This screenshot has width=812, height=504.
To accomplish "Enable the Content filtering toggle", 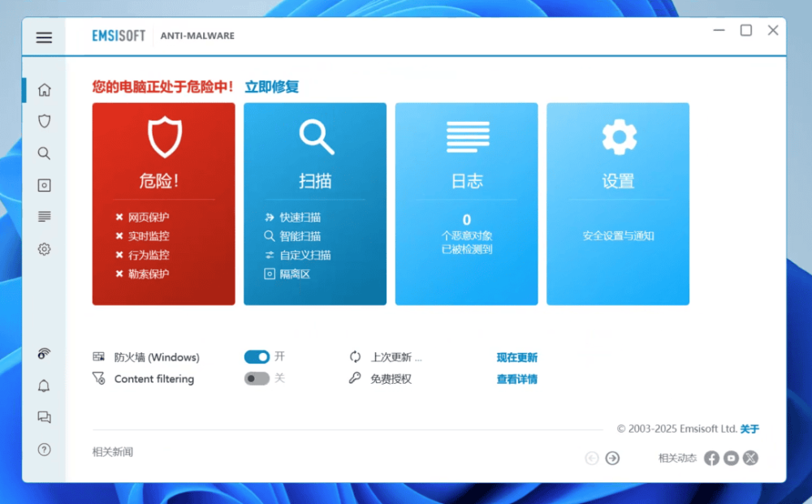I will [257, 378].
